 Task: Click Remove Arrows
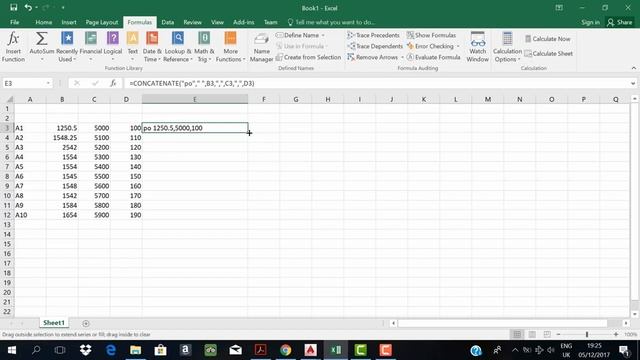click(x=373, y=58)
